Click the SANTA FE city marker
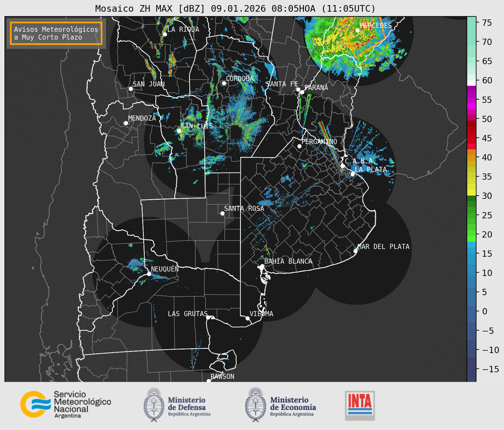Screen dimensions: 504x430 (x=298, y=89)
